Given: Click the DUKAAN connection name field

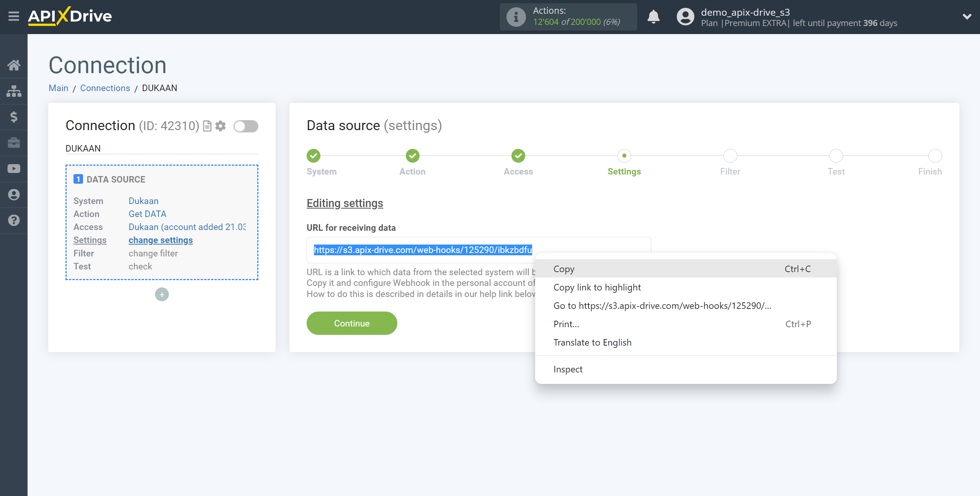Looking at the screenshot, I should tap(162, 148).
